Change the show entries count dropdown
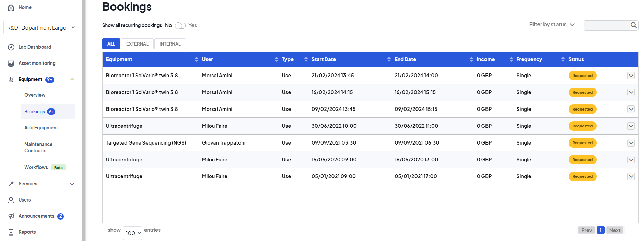 132,233
